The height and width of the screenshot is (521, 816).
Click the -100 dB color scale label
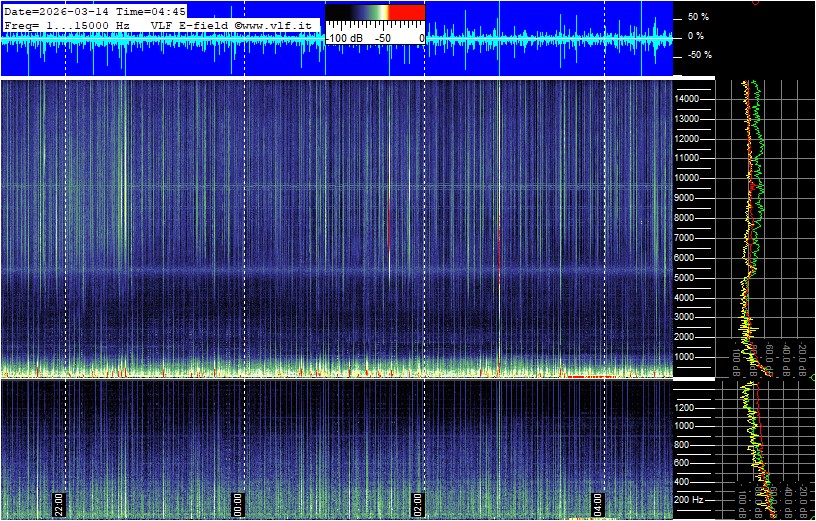[x=345, y=37]
